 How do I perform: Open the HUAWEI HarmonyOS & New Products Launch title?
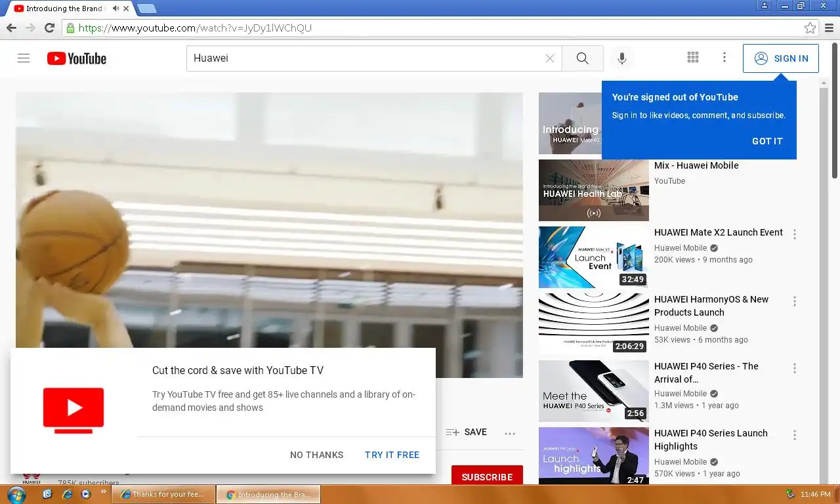point(711,306)
